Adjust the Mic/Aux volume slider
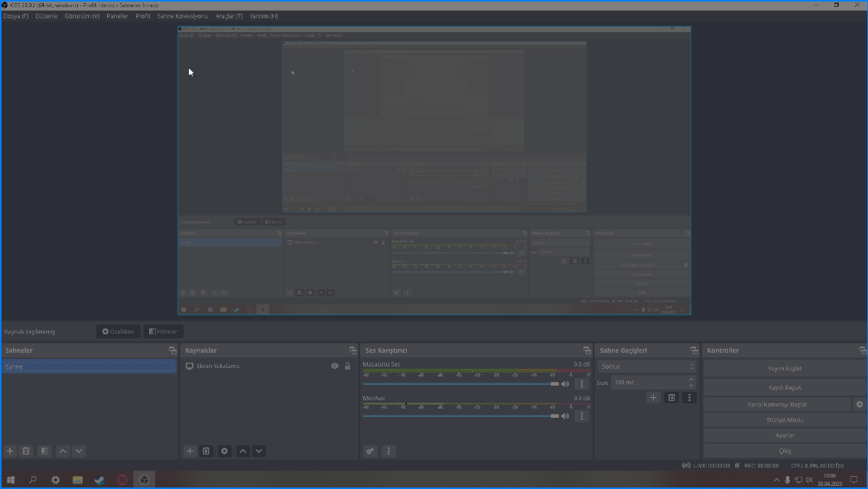The image size is (868, 489). coord(460,416)
